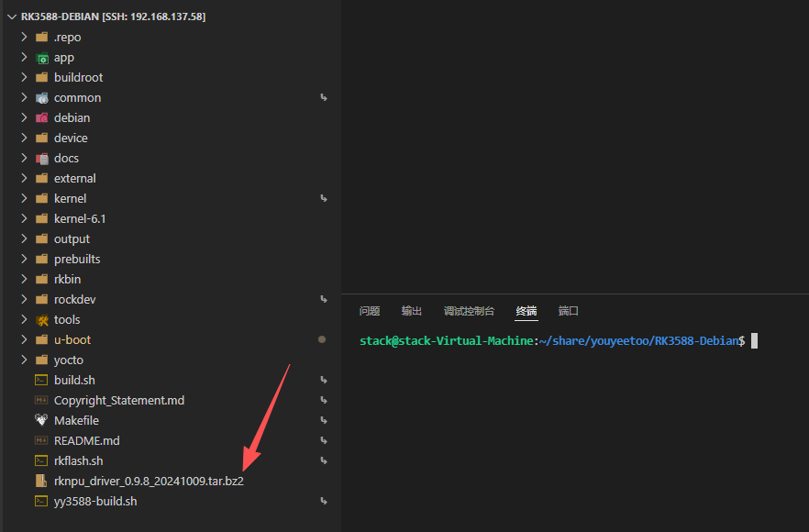Open Copyright_Statement.md file
This screenshot has height=532, width=809.
click(119, 401)
